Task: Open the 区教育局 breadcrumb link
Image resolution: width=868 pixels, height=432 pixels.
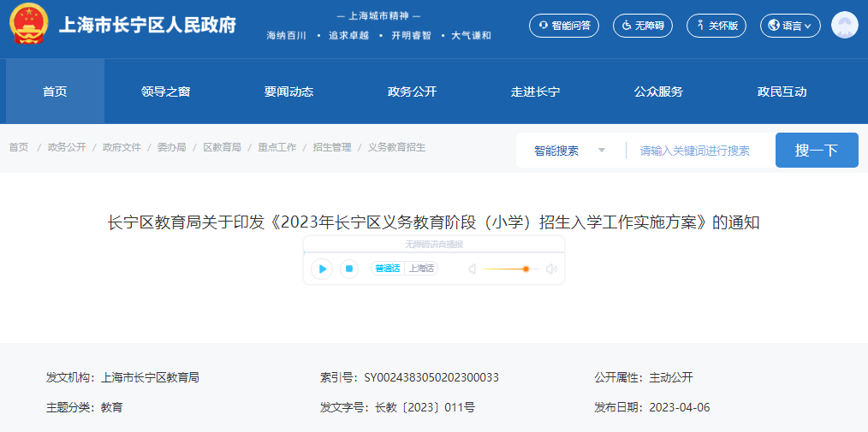Action: pyautogui.click(x=222, y=147)
